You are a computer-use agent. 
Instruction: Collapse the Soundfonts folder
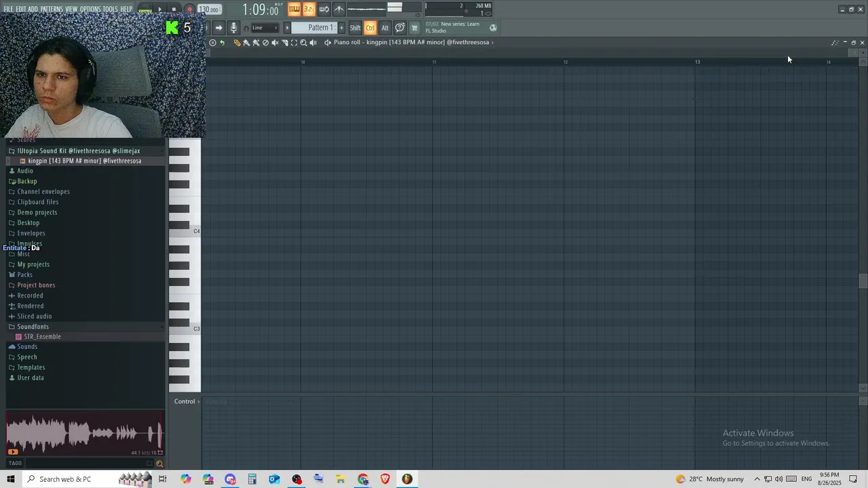click(x=33, y=327)
